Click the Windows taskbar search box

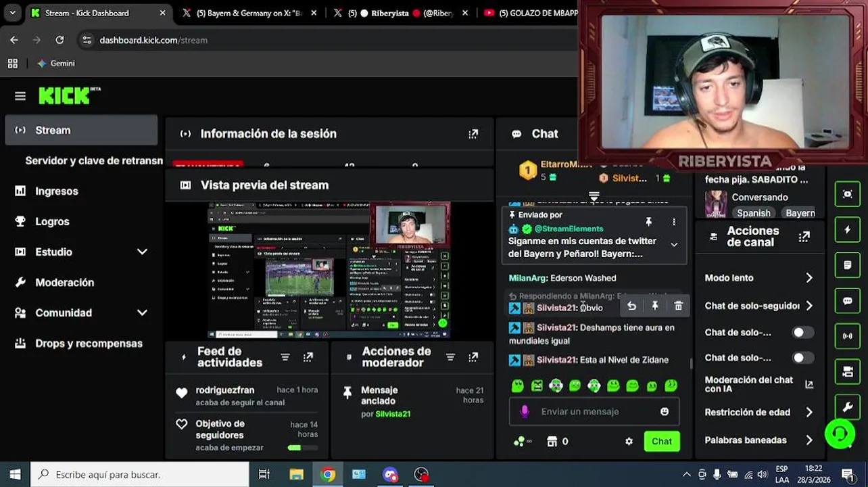point(141,475)
